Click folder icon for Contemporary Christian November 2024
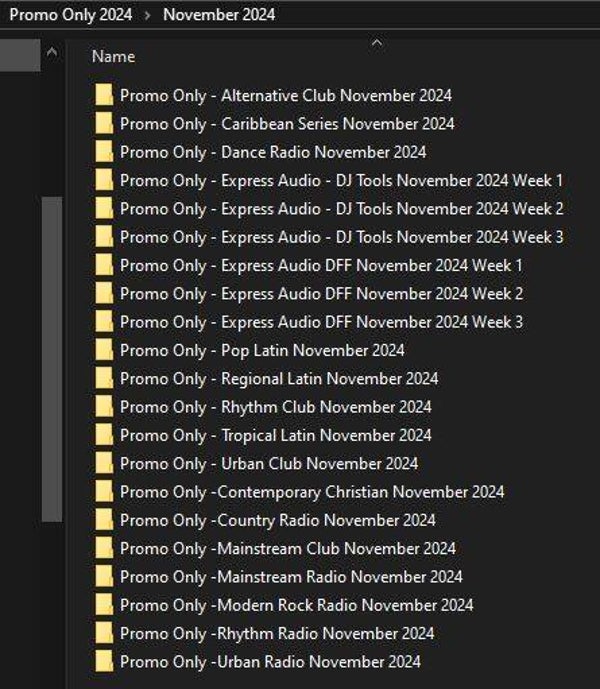This screenshot has height=689, width=600. click(x=104, y=492)
